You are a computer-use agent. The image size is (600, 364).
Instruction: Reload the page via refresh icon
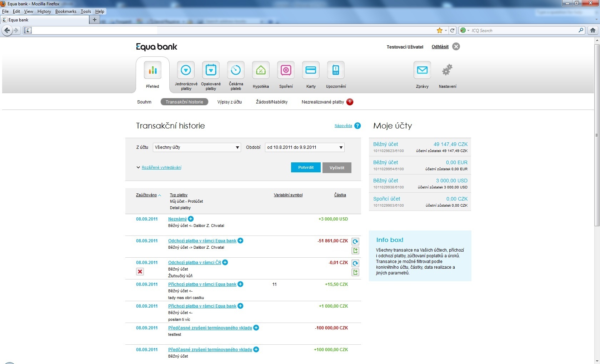coord(452,30)
